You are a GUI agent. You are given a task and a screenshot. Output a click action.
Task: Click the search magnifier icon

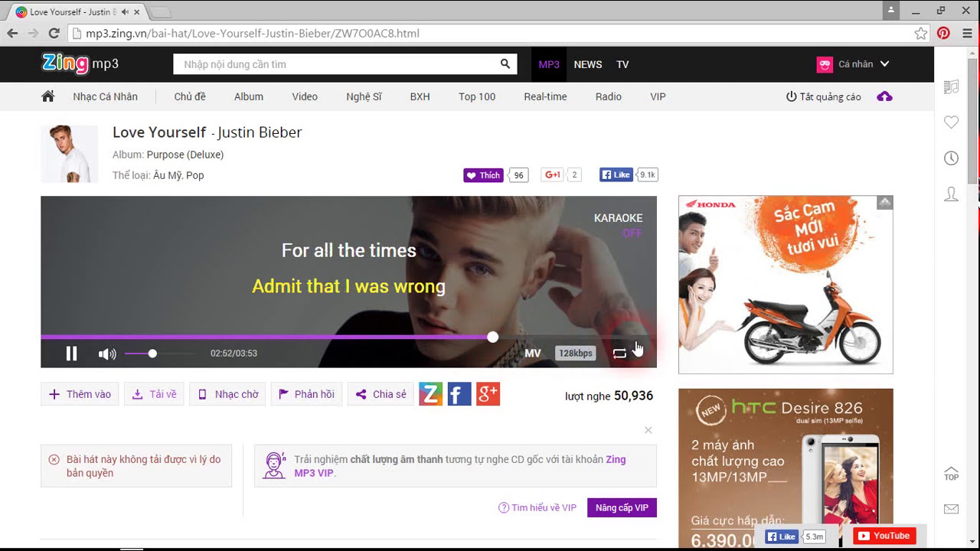point(505,64)
